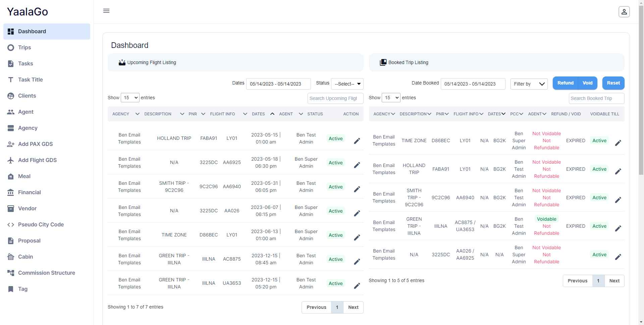Viewport: 644px width, 325px height.
Task: Edit the upcoming flight AA026 row
Action: click(x=357, y=213)
